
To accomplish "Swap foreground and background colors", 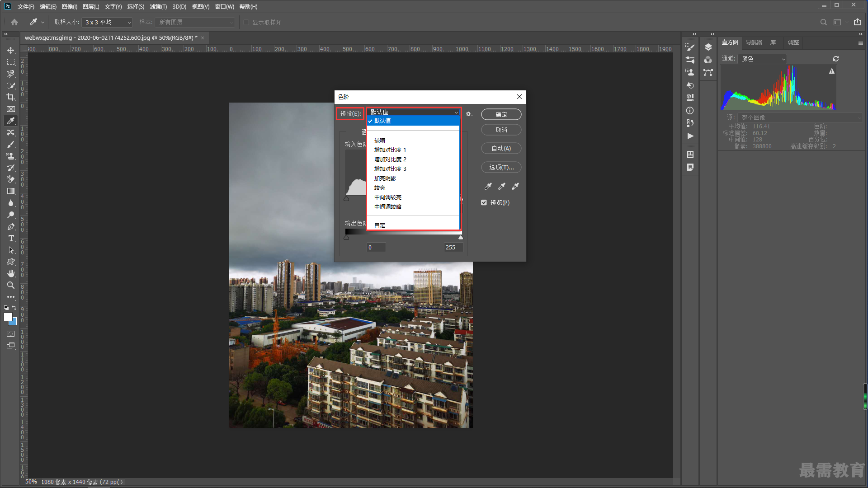I will 14,308.
